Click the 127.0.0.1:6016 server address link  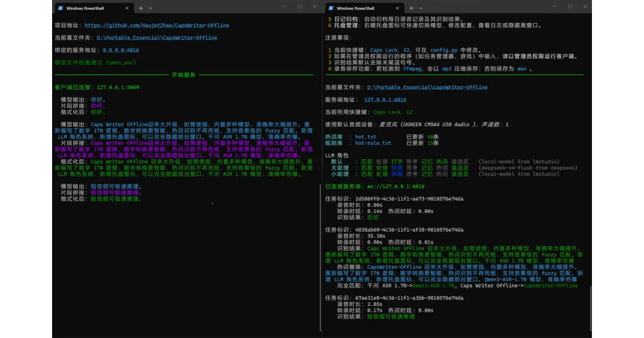click(385, 100)
